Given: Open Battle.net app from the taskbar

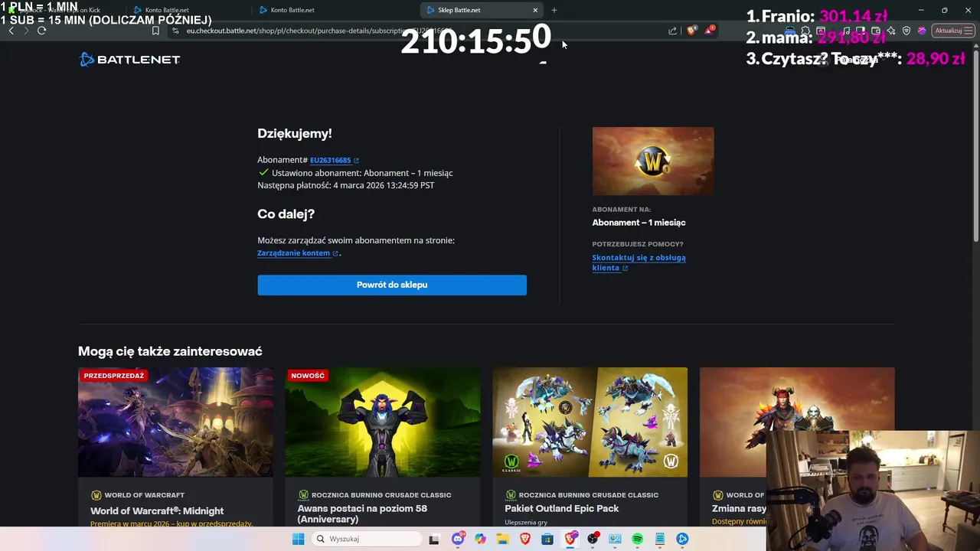Looking at the screenshot, I should tap(682, 539).
